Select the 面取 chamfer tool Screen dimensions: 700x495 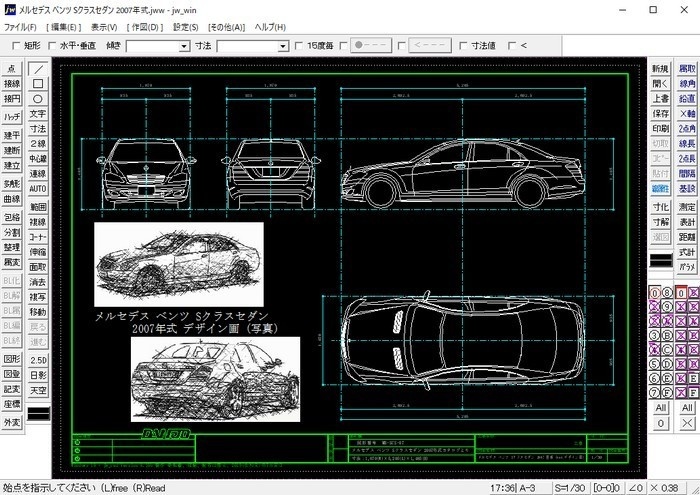(x=38, y=267)
